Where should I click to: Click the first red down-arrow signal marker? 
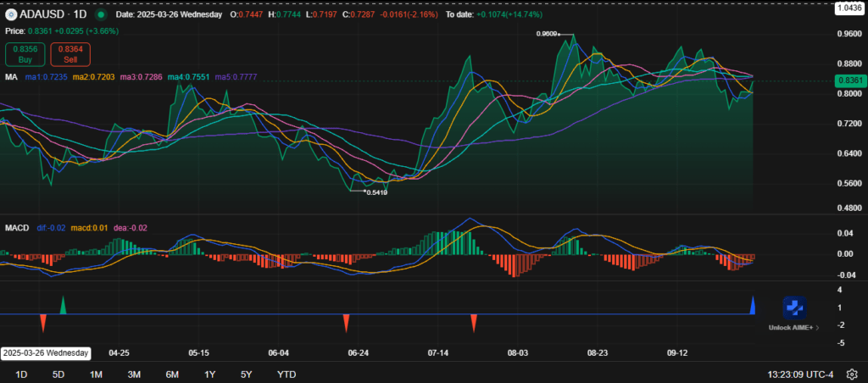[x=43, y=323]
